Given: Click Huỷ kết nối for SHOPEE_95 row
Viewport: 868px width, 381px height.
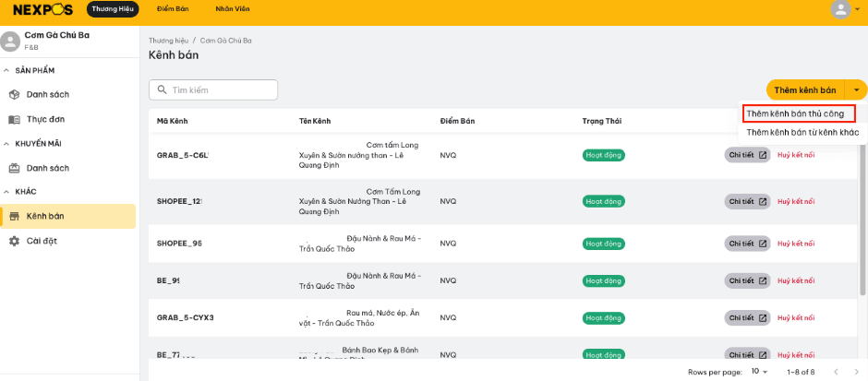Looking at the screenshot, I should (796, 244).
